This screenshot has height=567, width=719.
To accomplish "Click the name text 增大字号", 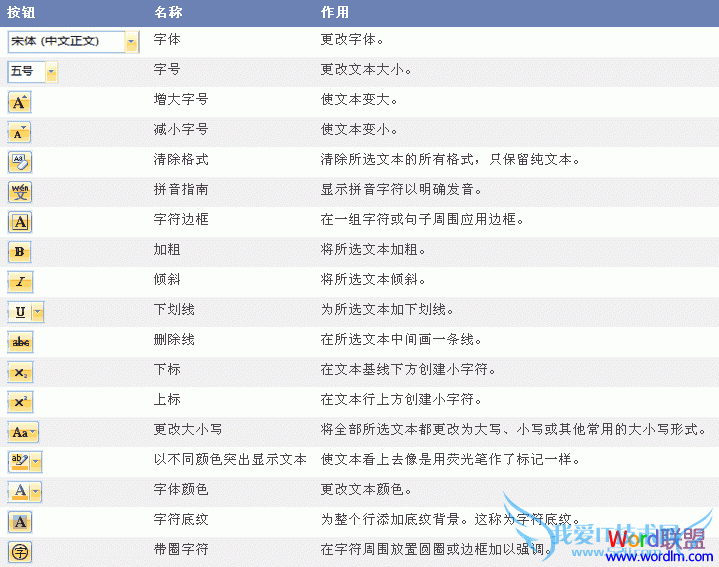I will pos(181,99).
